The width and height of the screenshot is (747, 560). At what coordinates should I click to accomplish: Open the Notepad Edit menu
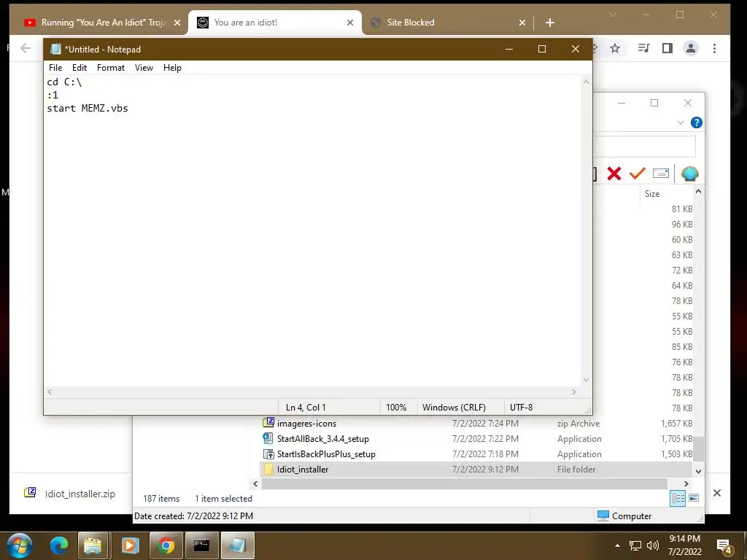[79, 68]
